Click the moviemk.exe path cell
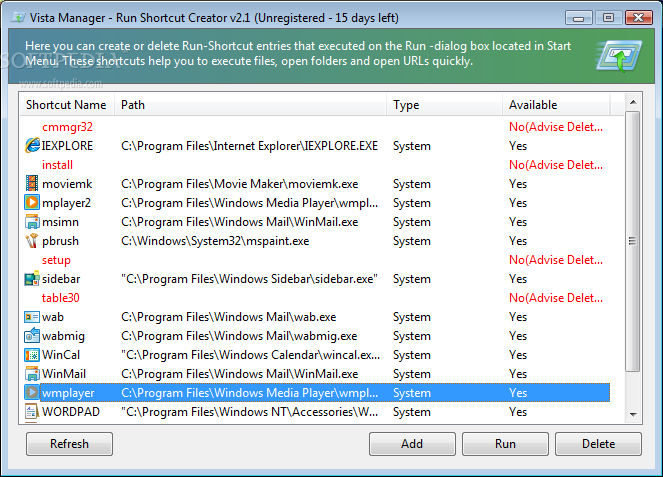 coord(240,184)
